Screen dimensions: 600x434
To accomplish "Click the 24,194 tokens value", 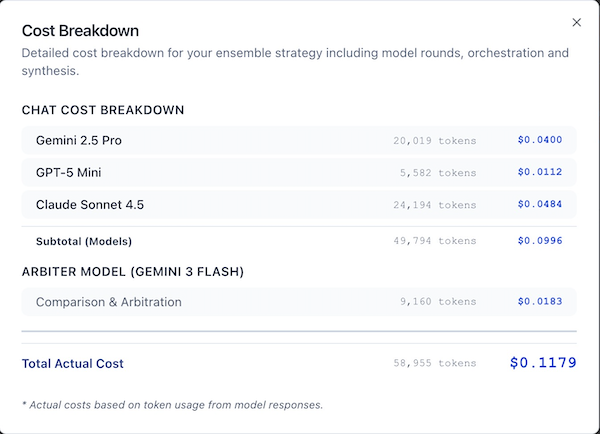I will tap(435, 205).
